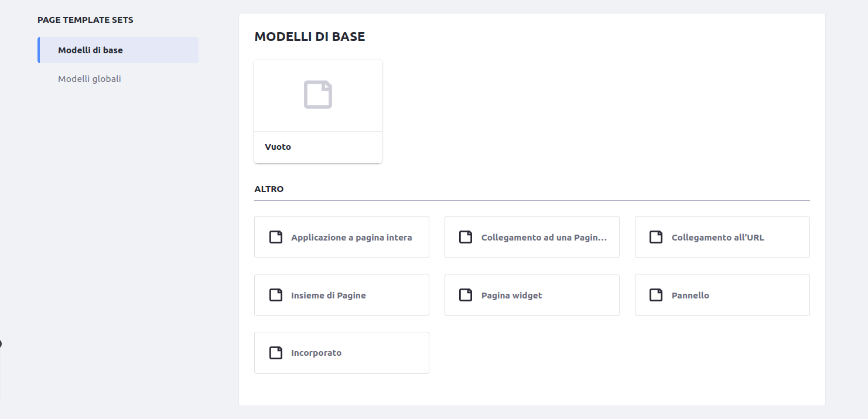Choose the Collegamento ad una Pagin... template
This screenshot has height=419, width=868.
tap(532, 236)
